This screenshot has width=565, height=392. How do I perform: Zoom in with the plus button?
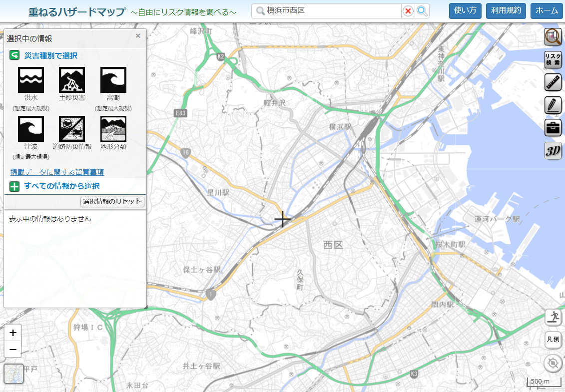coord(13,333)
